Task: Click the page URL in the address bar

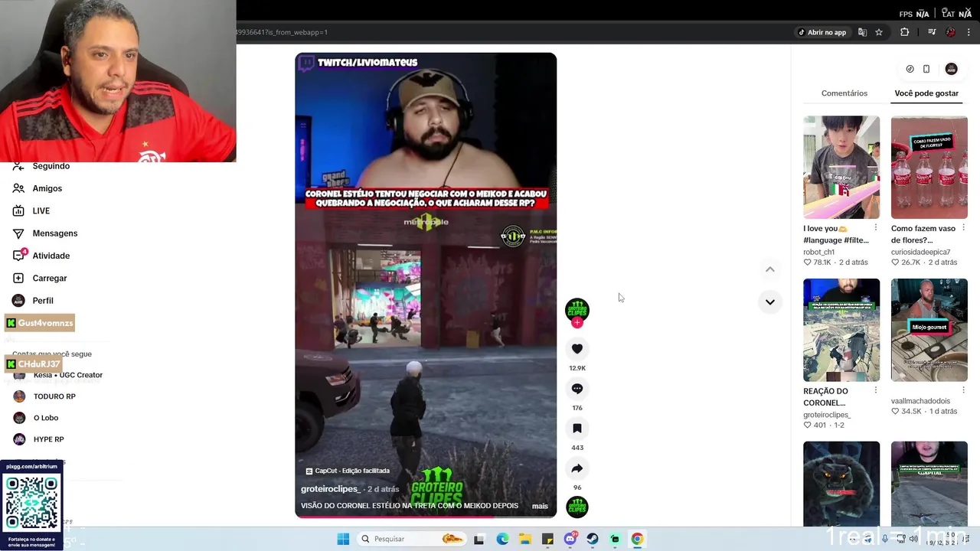Action: tap(282, 32)
